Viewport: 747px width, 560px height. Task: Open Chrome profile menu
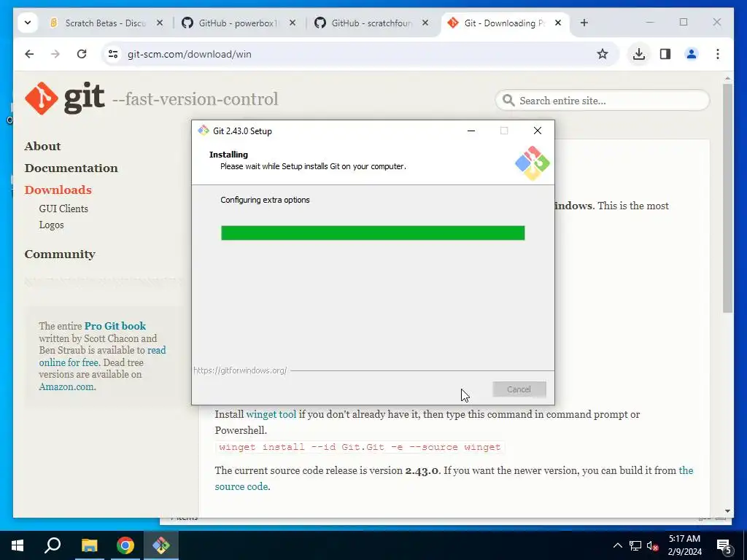pyautogui.click(x=692, y=54)
